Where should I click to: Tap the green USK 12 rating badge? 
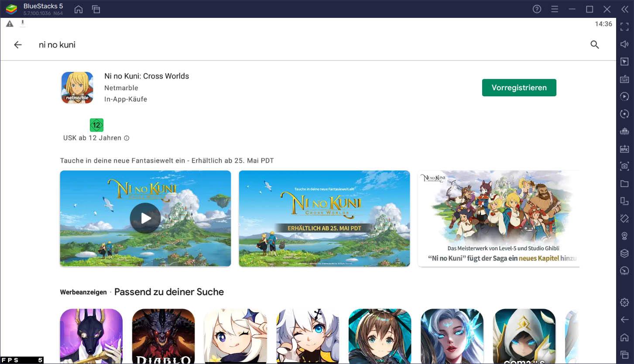point(96,125)
